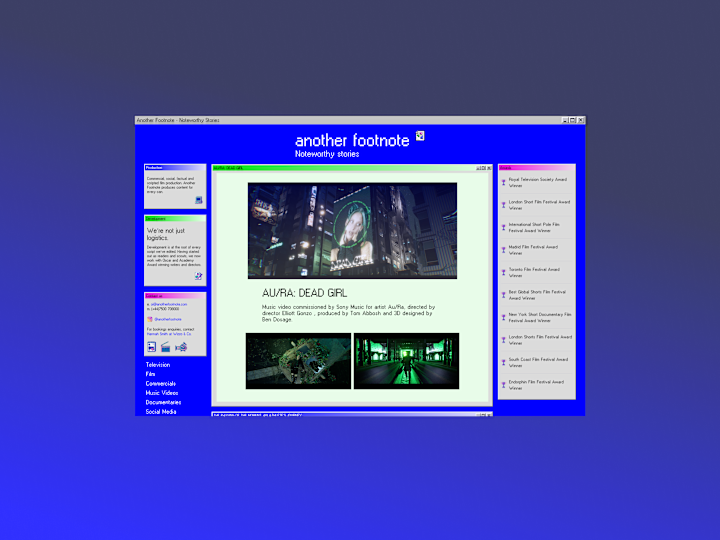
Task: Click the We're not just logistics heading
Action: point(166,234)
